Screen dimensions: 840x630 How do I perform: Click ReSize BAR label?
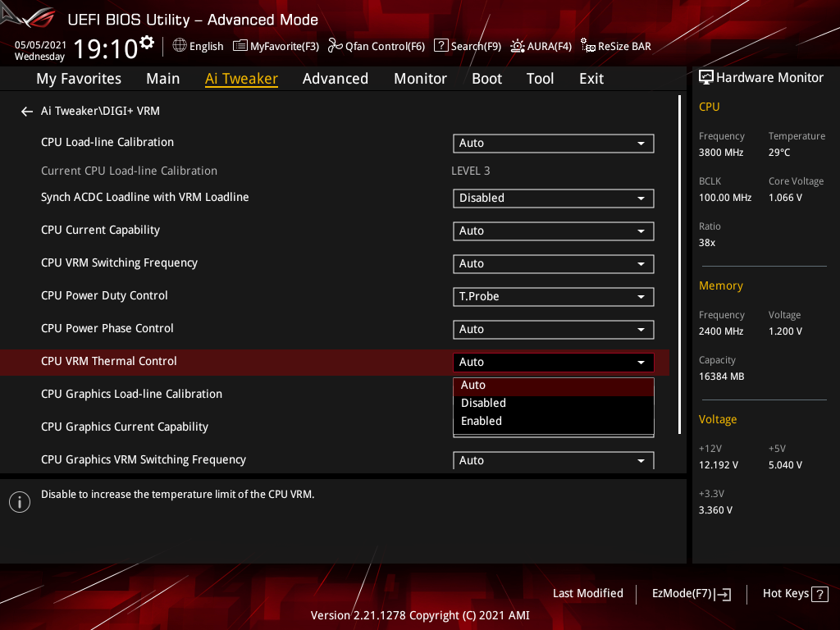point(624,47)
